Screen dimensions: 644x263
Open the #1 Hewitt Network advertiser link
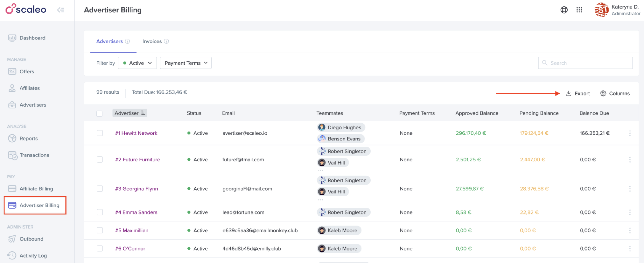click(x=136, y=133)
